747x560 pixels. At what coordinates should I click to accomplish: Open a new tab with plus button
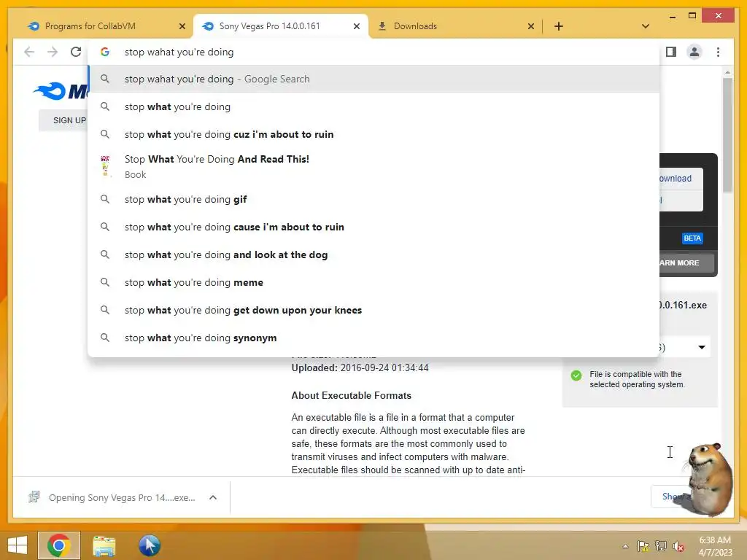click(x=559, y=26)
